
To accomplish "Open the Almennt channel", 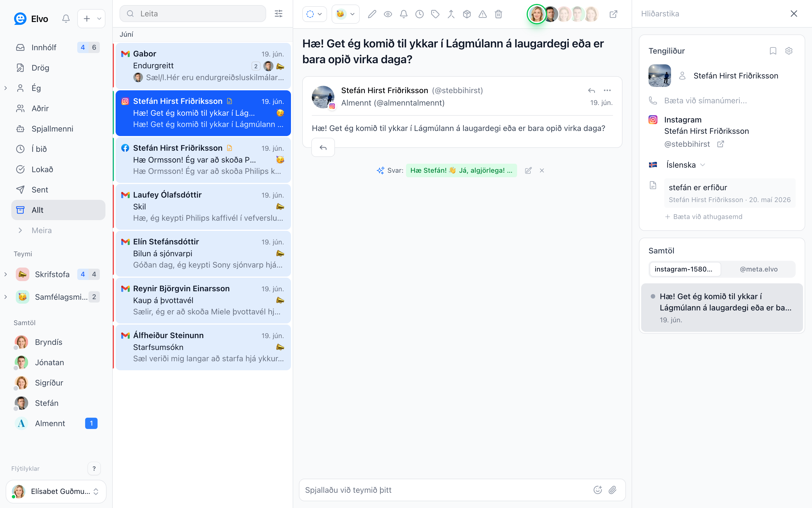I will (58, 423).
